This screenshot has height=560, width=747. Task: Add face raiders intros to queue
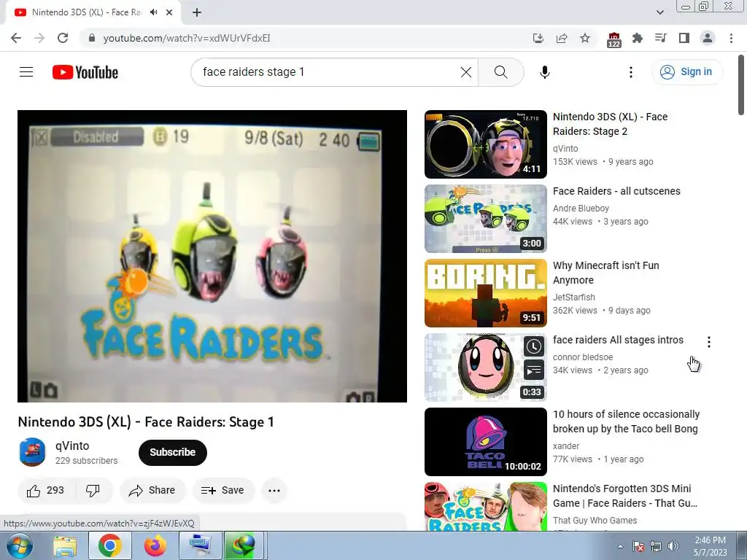(533, 370)
